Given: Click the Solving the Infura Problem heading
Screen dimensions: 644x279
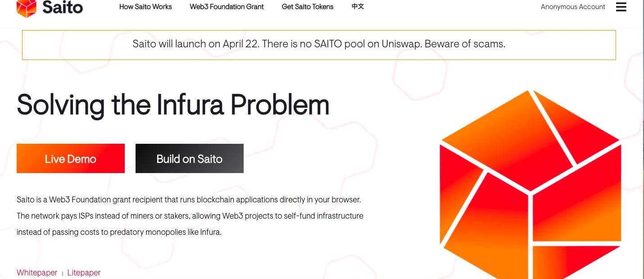Looking at the screenshot, I should pos(173,105).
